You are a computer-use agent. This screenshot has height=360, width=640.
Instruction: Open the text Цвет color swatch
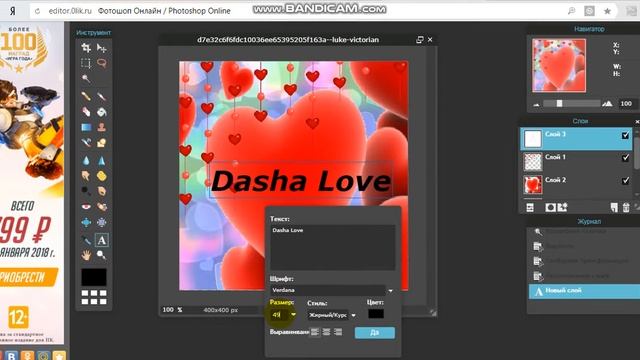[x=376, y=314]
